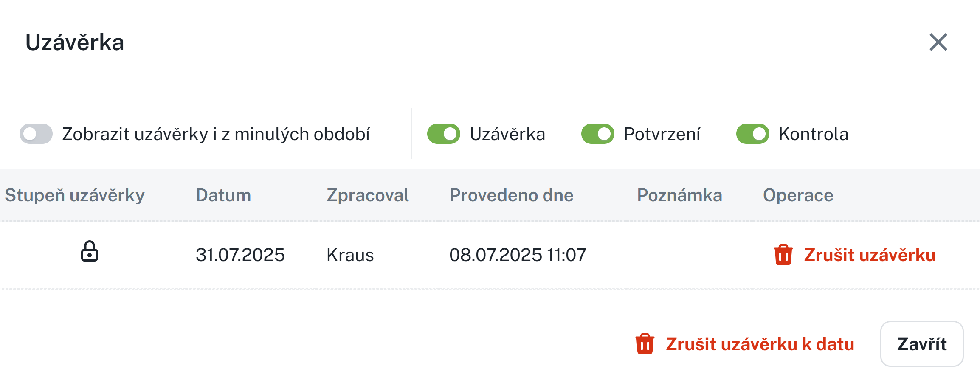Turn off the Uzávěrka toggle
Image resolution: width=980 pixels, height=391 pixels.
point(443,134)
